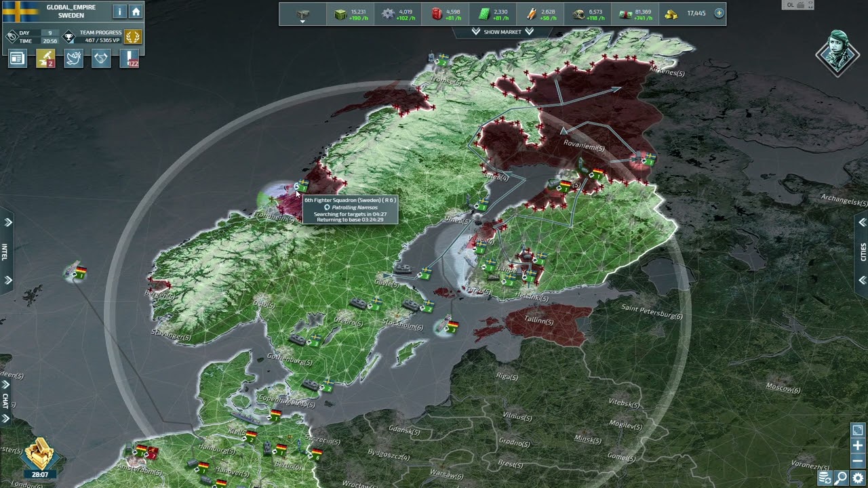Select the cash money resource
This screenshot has width=868, height=488.
(x=625, y=14)
